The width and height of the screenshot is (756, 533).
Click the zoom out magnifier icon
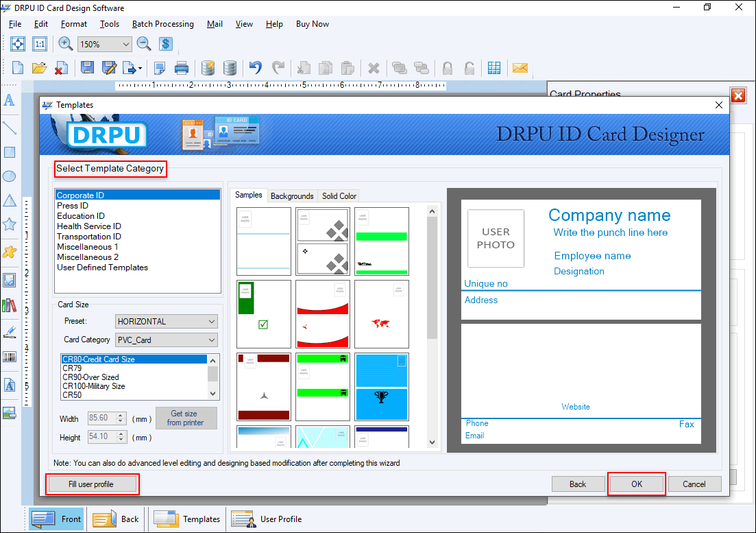144,44
